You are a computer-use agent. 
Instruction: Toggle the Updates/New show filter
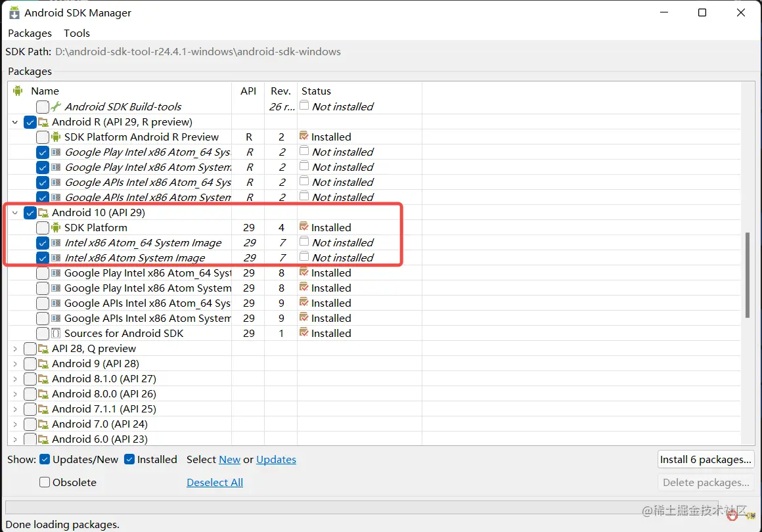point(45,459)
